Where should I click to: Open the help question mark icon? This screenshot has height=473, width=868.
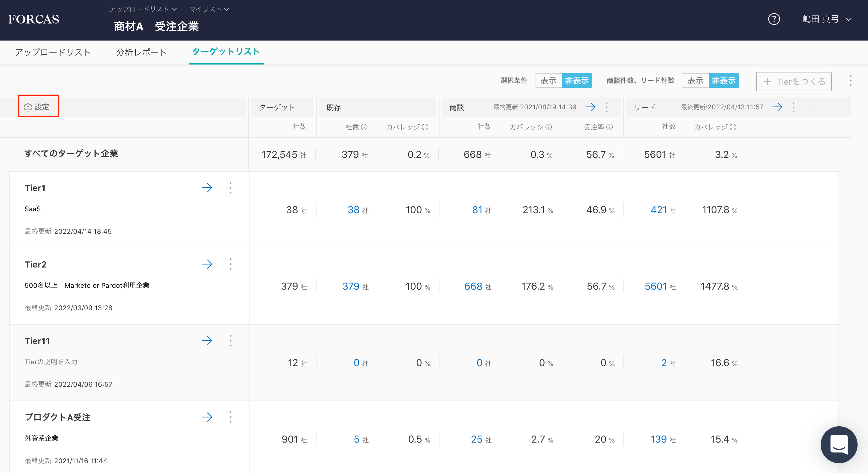[x=774, y=19]
